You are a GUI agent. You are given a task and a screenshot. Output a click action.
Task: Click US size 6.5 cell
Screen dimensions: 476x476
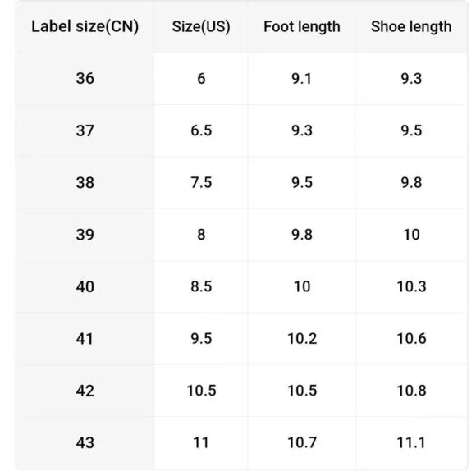[201, 130]
